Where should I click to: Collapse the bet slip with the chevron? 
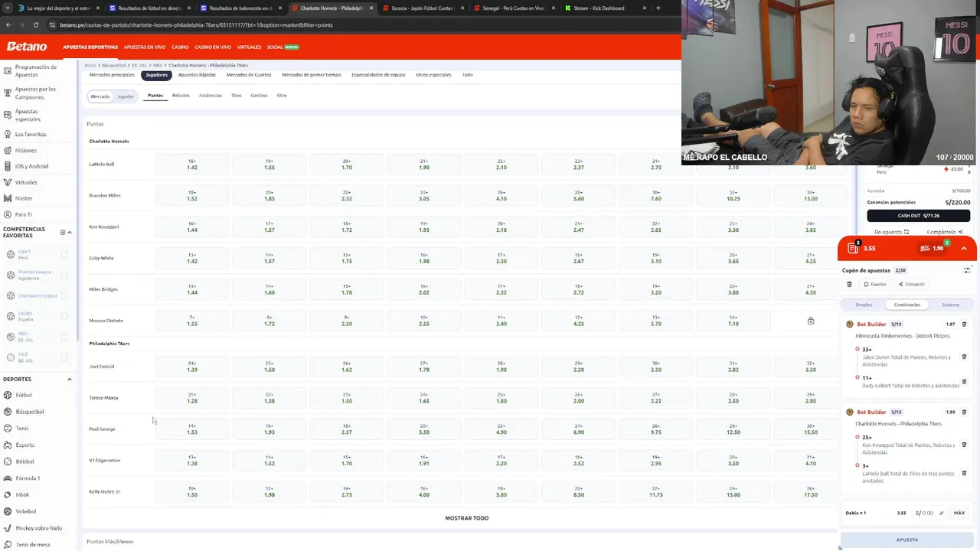pos(964,248)
